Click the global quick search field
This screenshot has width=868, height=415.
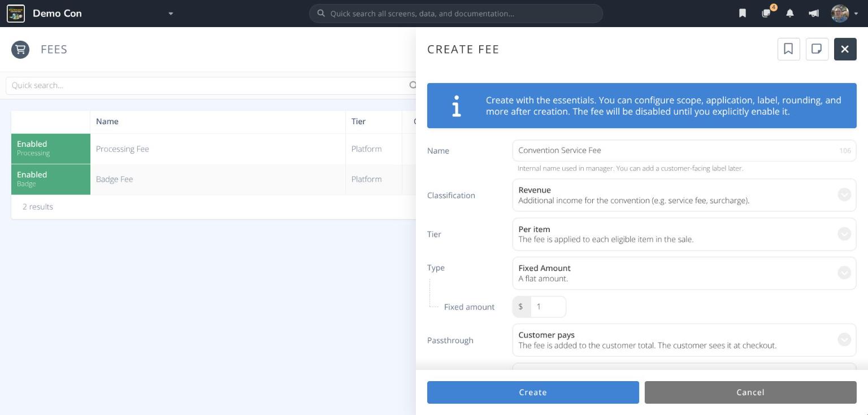coord(456,14)
